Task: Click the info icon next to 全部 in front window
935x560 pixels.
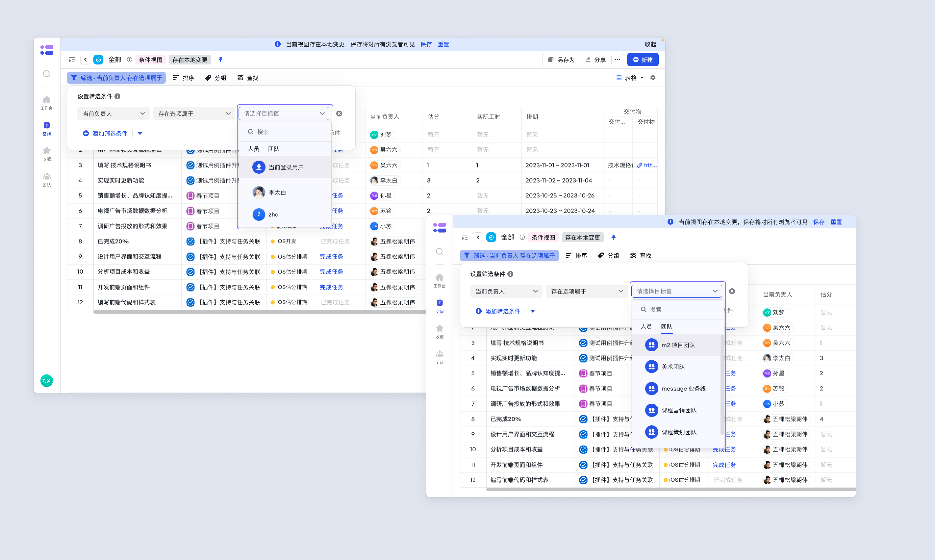Action: pyautogui.click(x=522, y=237)
